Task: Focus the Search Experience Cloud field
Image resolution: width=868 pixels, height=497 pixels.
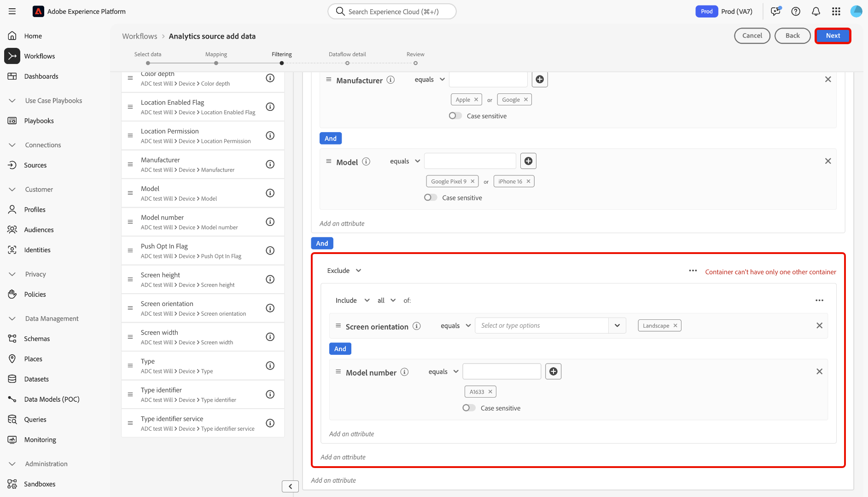Action: [x=392, y=12]
